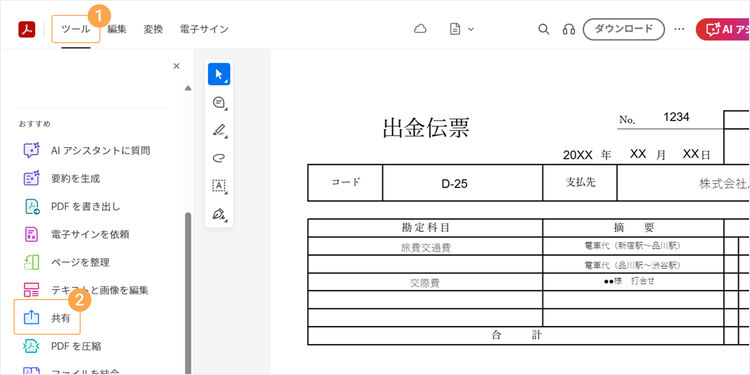Switch to the 変換 tab

pos(153,29)
